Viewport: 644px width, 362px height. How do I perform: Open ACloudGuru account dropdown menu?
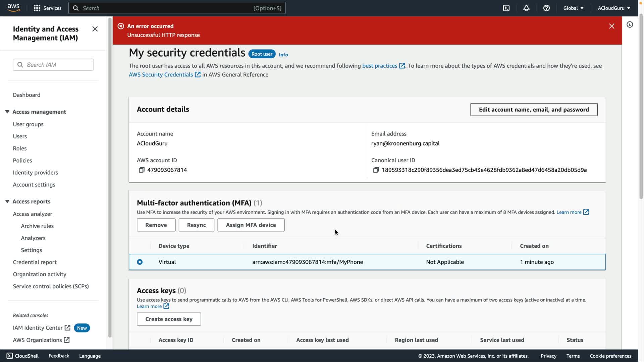(x=613, y=8)
